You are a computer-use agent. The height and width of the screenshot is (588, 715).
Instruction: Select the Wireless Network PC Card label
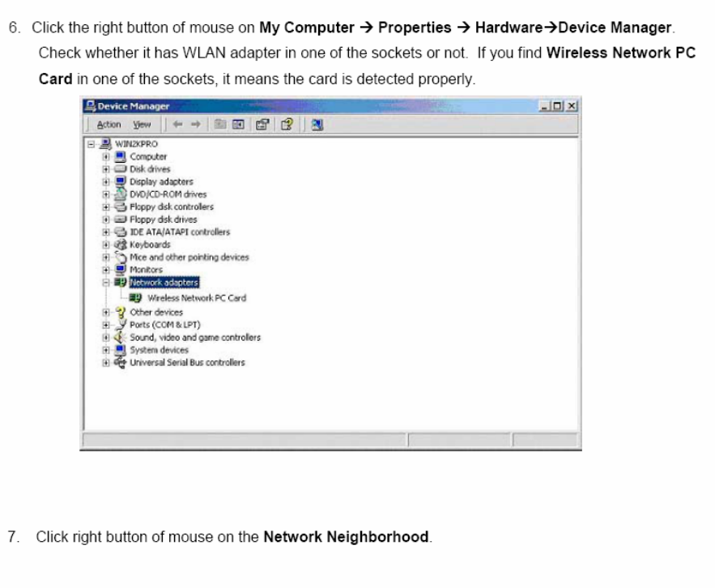197,298
